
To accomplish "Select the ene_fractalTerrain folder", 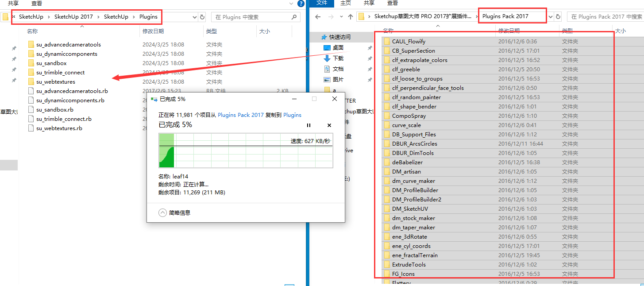I will 415,255.
